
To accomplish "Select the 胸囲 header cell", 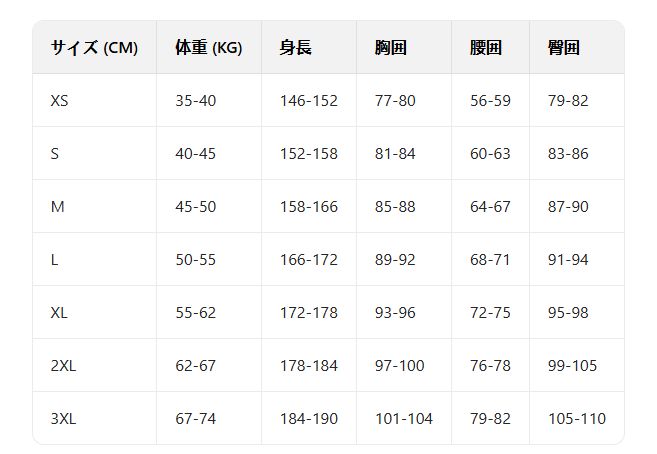I will click(390, 47).
